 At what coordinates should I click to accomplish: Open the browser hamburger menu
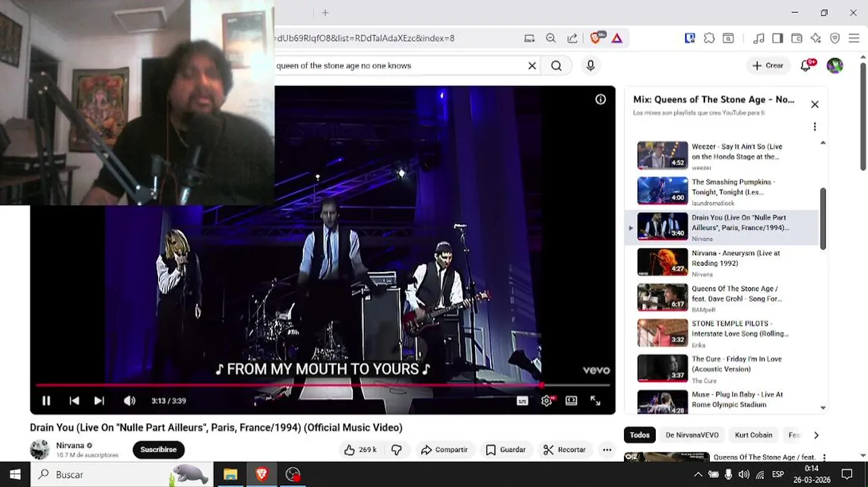click(x=854, y=39)
